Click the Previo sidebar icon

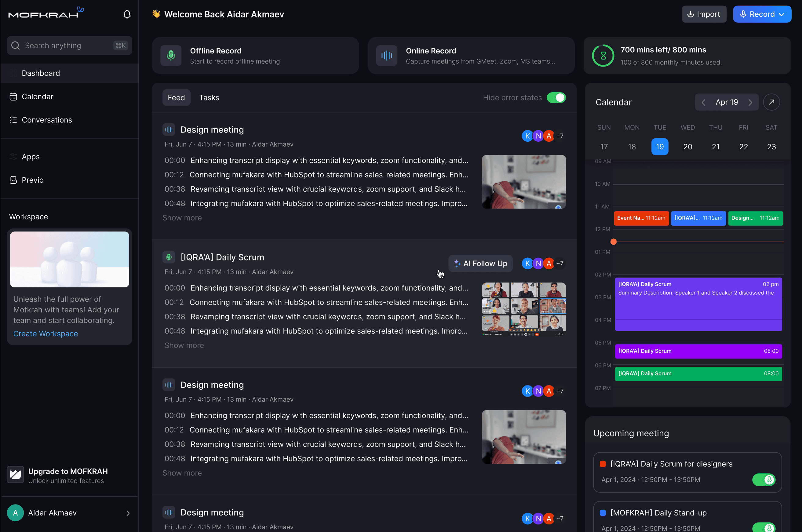point(13,180)
